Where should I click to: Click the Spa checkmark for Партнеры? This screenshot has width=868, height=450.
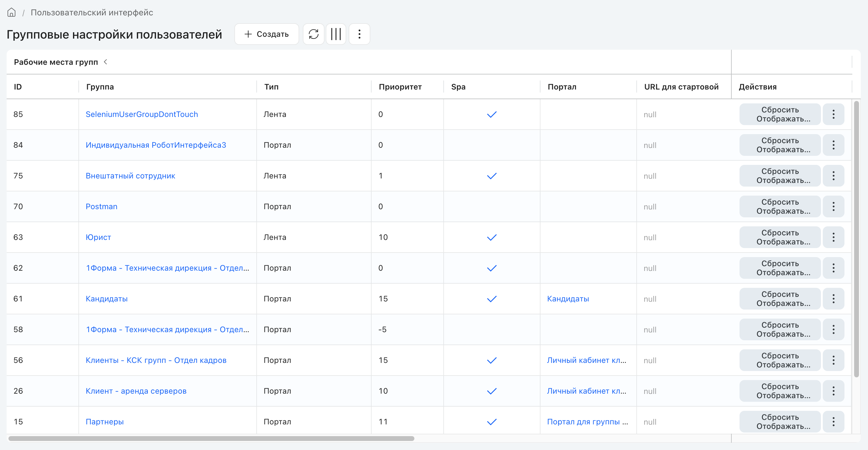tap(492, 422)
